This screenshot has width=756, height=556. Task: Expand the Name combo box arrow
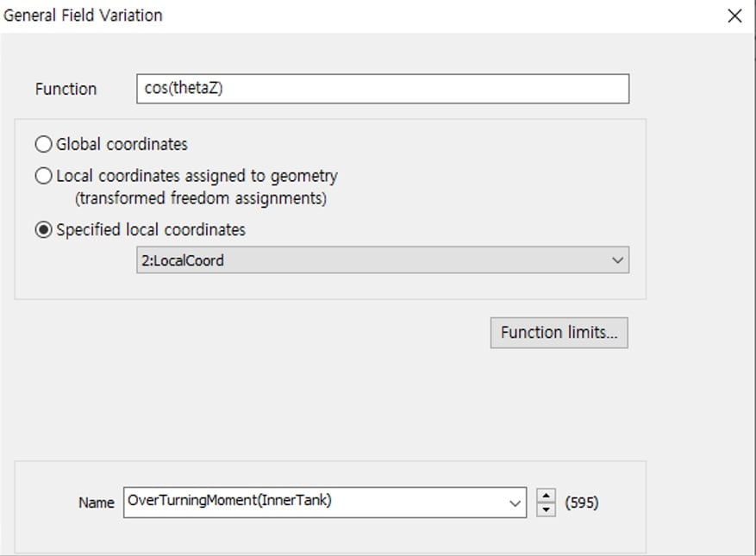point(515,503)
